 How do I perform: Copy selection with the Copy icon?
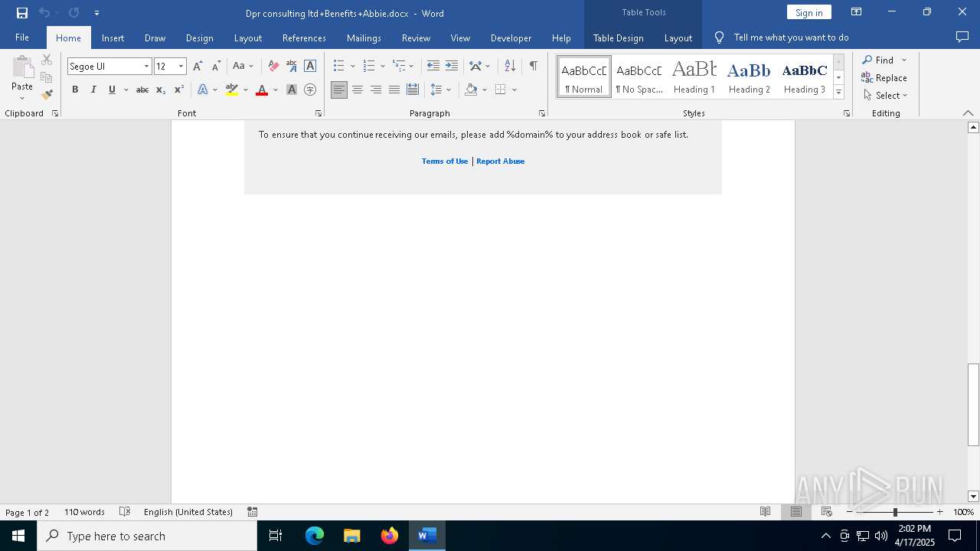coord(47,77)
